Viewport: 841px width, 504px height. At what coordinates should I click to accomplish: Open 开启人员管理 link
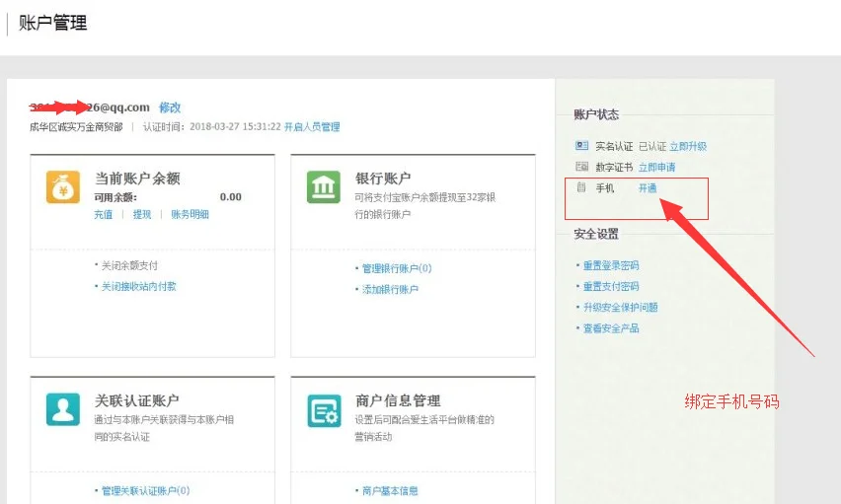(x=312, y=127)
